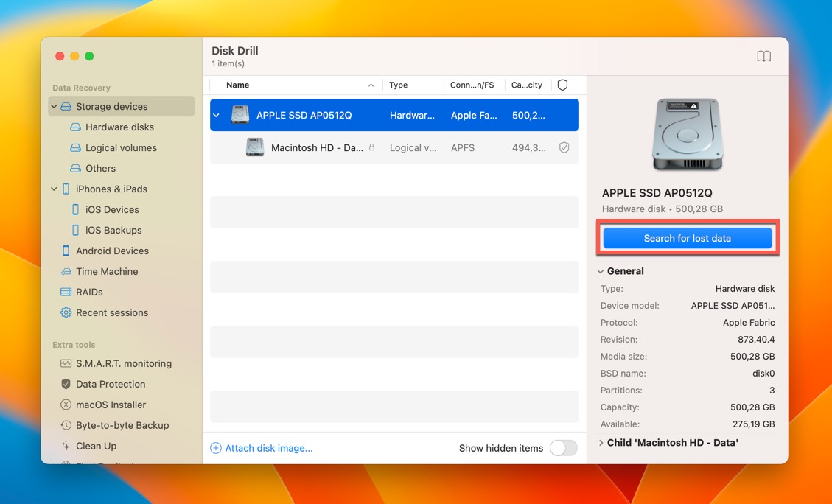Select APPLE SSD AP0512Q disk row

(394, 115)
